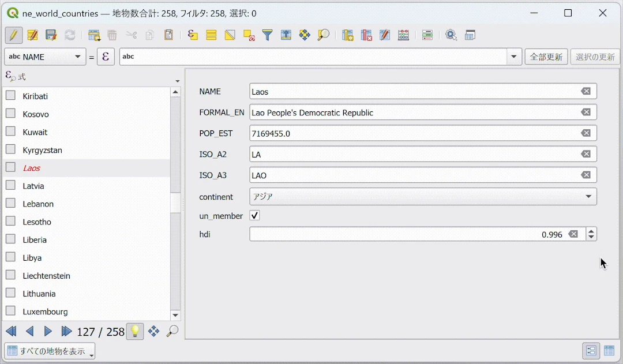Increase hdi value with spinner up arrow
623x364 pixels.
[x=591, y=231]
